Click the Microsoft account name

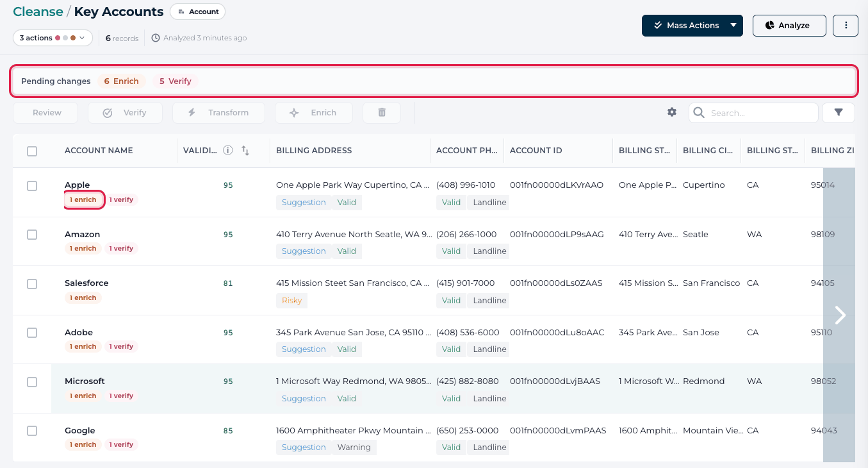pos(85,381)
